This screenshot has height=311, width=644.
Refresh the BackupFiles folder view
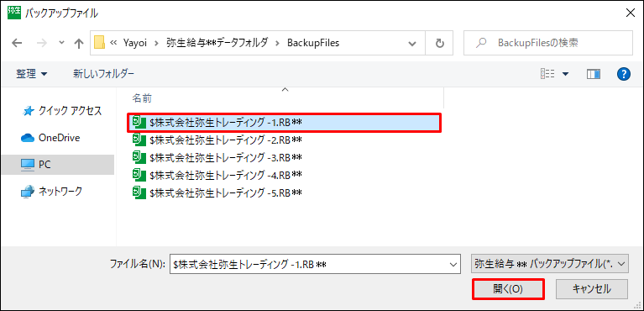point(439,43)
